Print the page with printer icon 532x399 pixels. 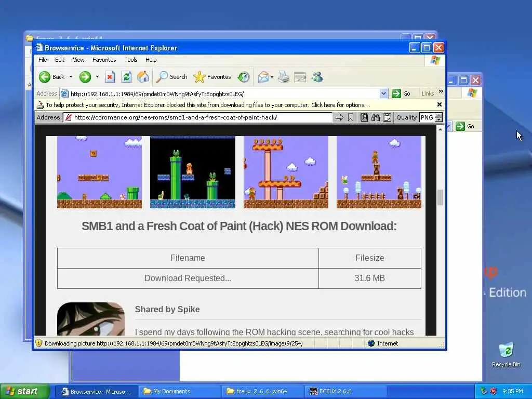point(284,77)
